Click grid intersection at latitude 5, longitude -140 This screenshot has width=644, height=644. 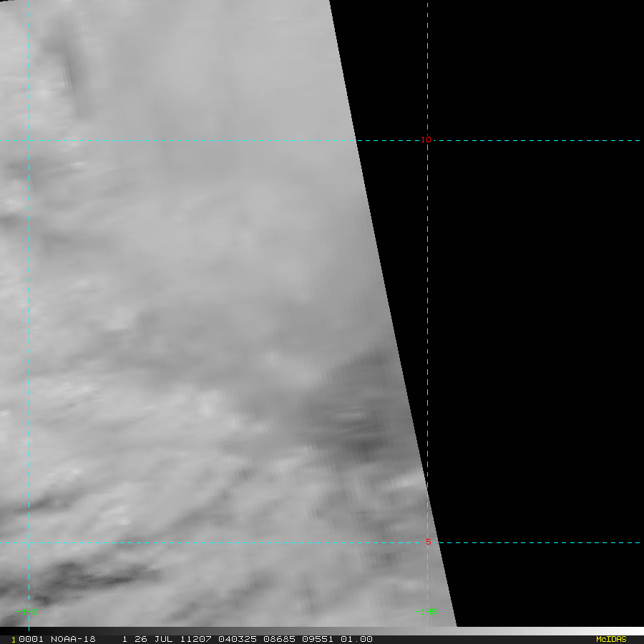pos(29,542)
